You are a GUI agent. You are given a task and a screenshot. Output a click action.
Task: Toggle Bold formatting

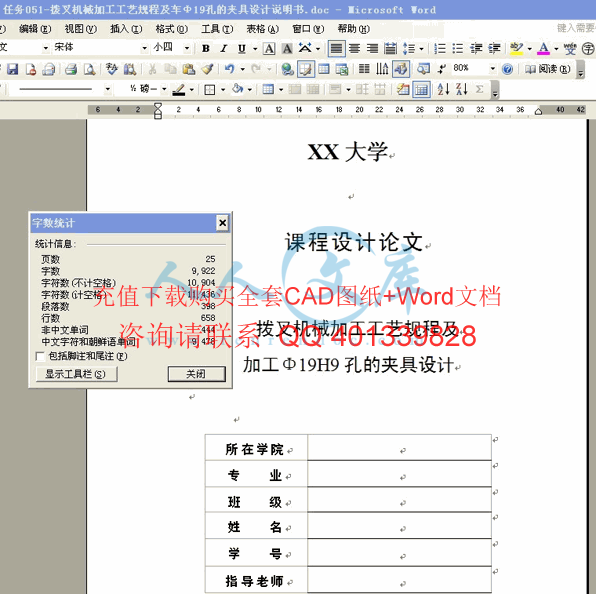pyautogui.click(x=206, y=49)
